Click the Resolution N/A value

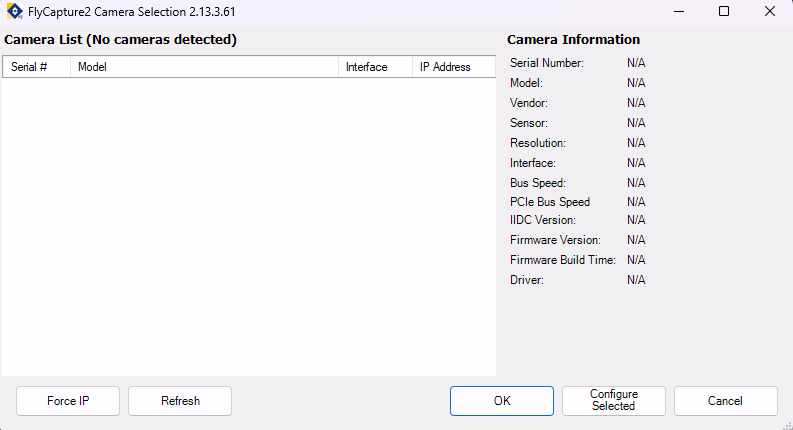[636, 143]
